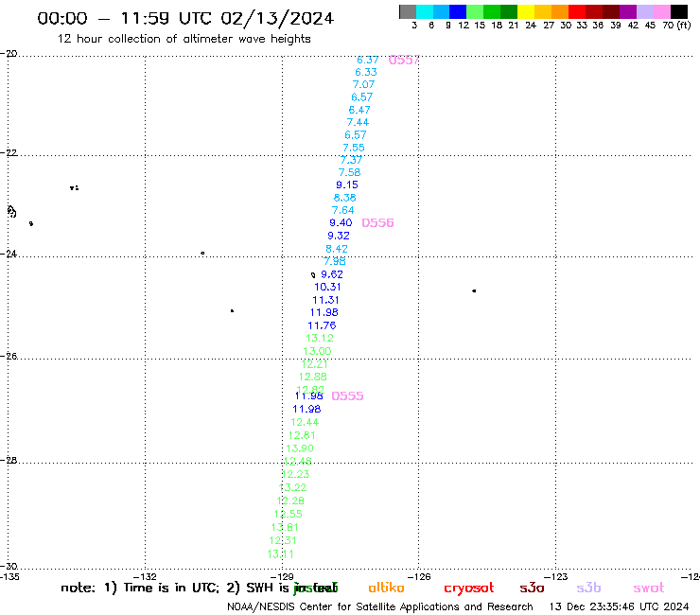Viewport: 700px width, 615px height.
Task: Click the yellow swatch in the wave height legend
Action: point(526,11)
